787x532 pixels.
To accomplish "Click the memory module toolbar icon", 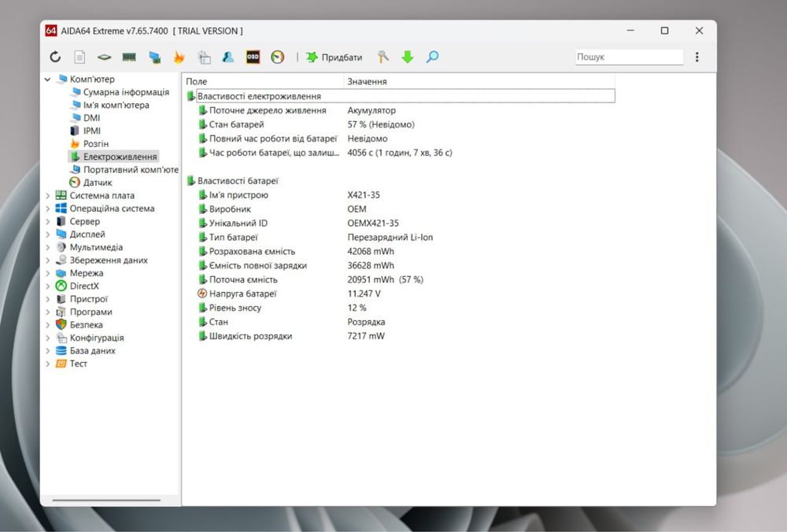I will click(x=129, y=57).
